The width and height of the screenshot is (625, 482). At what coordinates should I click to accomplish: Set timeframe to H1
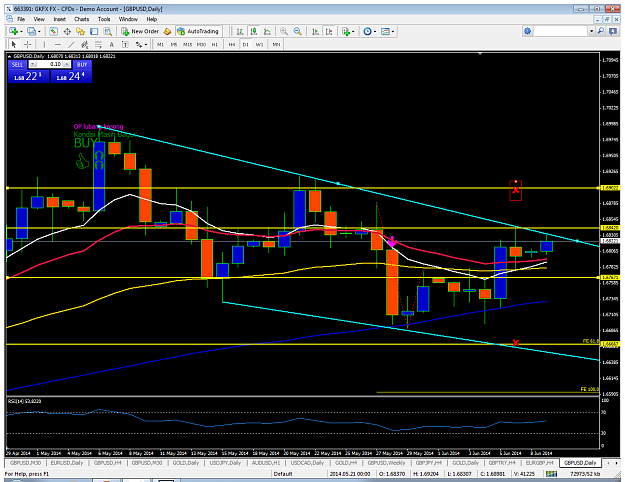click(215, 45)
